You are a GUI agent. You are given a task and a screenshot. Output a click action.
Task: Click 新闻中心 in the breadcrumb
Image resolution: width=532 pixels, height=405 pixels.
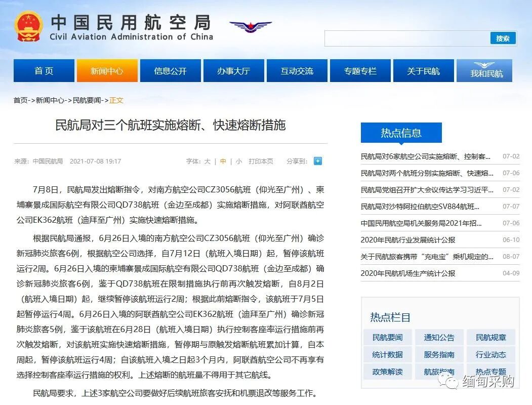[x=50, y=100]
